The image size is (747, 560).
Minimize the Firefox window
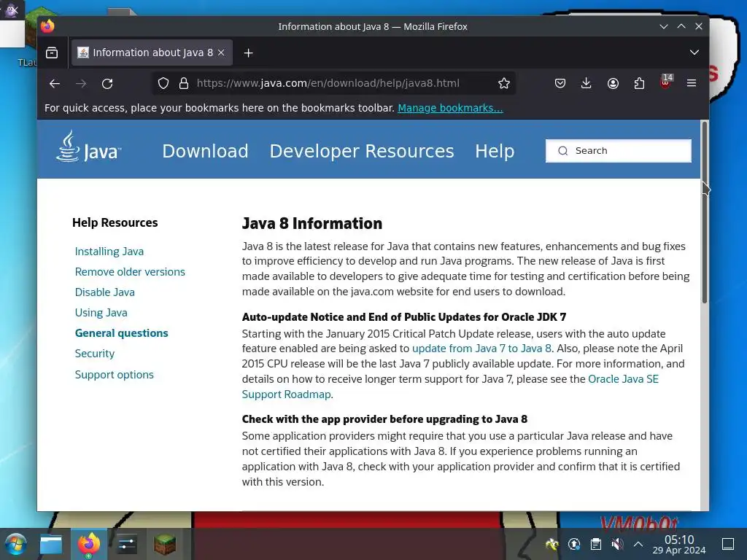(x=664, y=27)
